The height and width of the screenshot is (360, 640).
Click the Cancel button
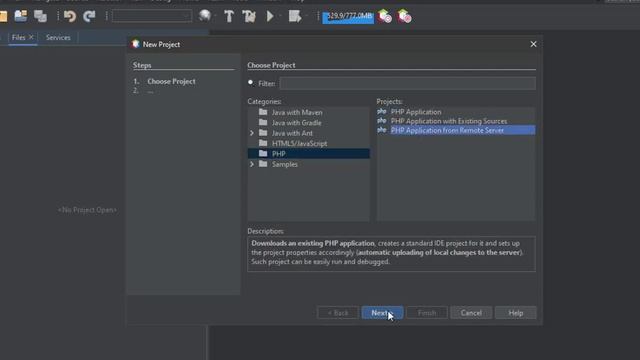471,313
